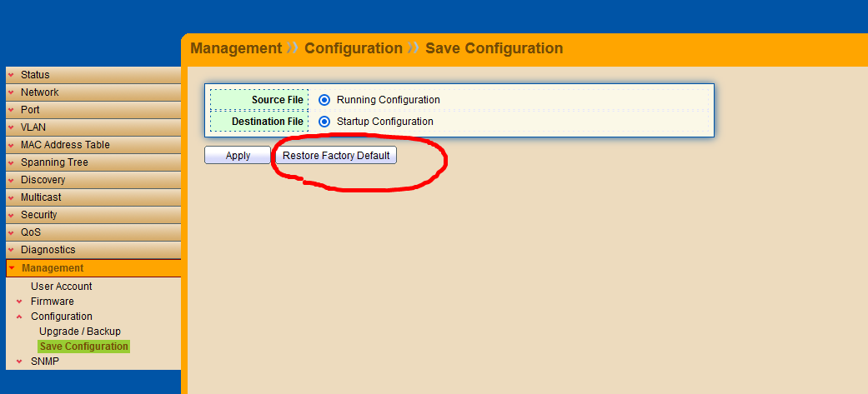The image size is (868, 394).
Task: Open the Port sidebar menu
Action: click(30, 110)
